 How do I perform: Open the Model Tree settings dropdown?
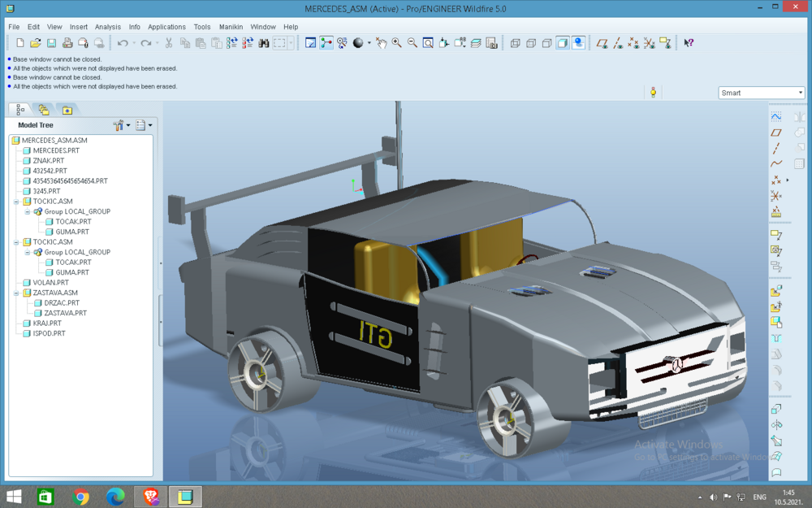click(122, 125)
